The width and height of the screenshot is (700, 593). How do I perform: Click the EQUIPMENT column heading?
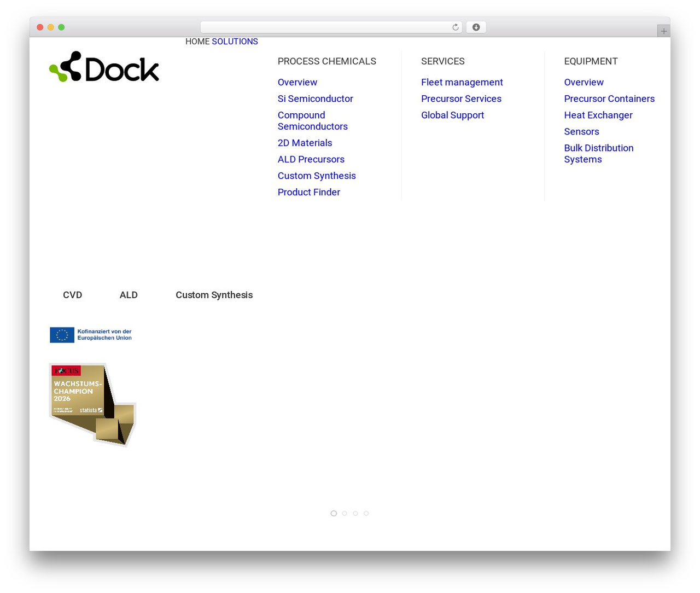[x=591, y=61]
